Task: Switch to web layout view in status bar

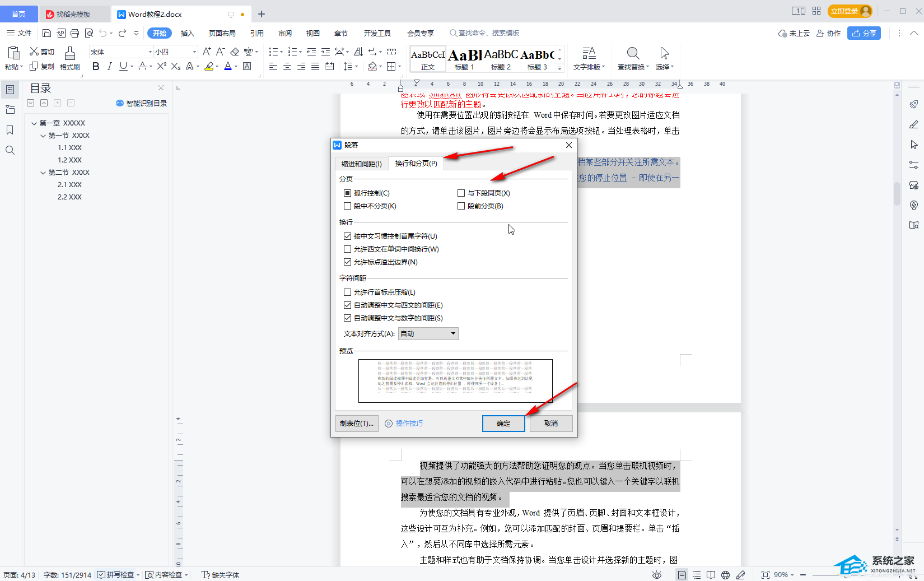Action: 725,575
